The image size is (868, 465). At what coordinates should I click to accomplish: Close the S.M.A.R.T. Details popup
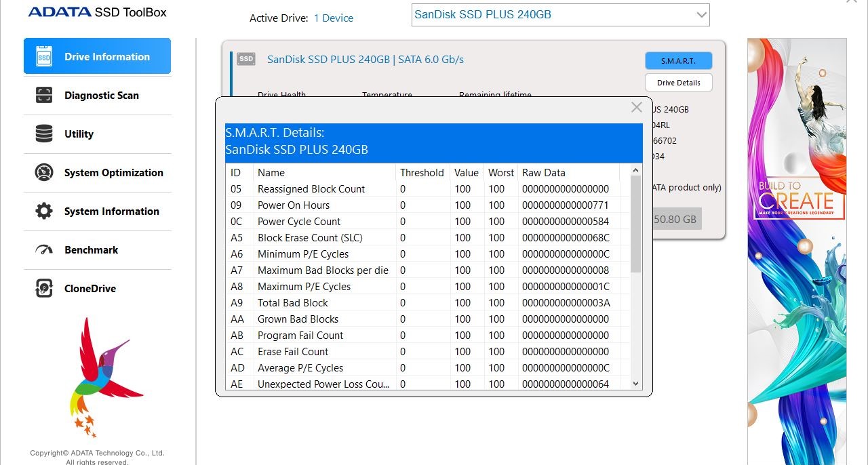(x=636, y=107)
